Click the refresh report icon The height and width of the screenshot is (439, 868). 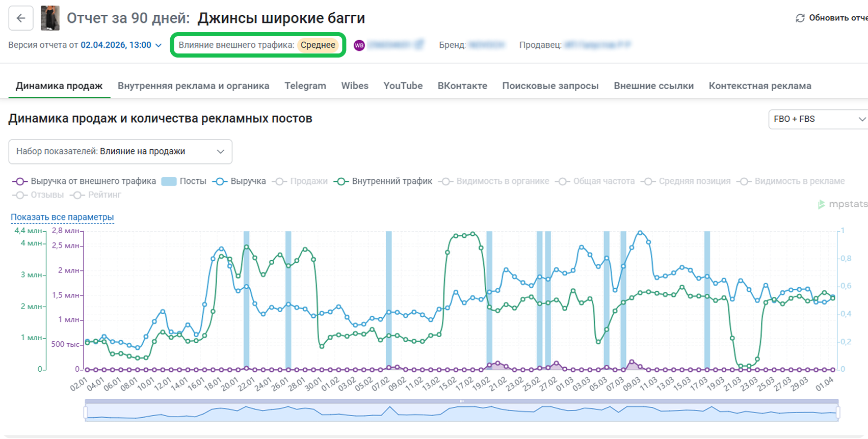coord(800,18)
